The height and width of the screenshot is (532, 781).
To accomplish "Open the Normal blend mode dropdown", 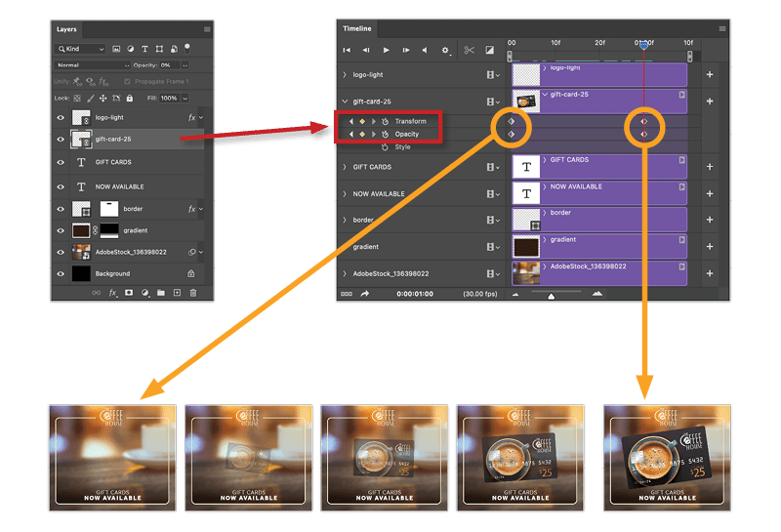I will 92,65.
